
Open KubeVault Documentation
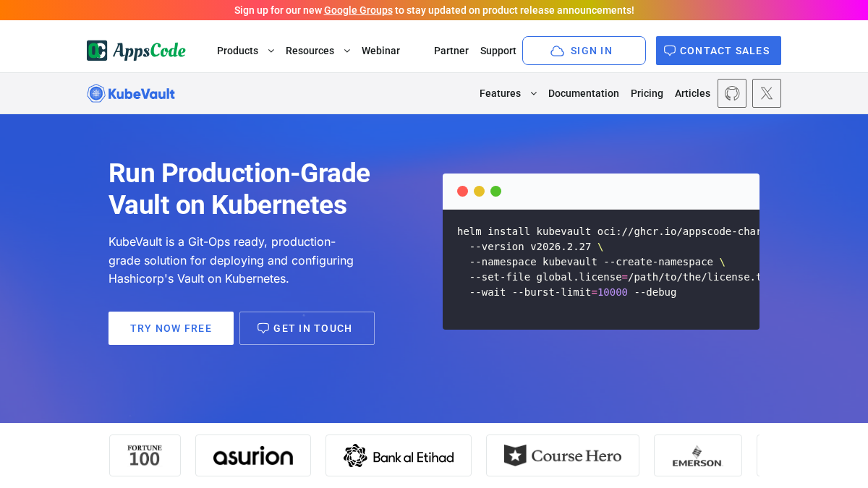pos(584,93)
